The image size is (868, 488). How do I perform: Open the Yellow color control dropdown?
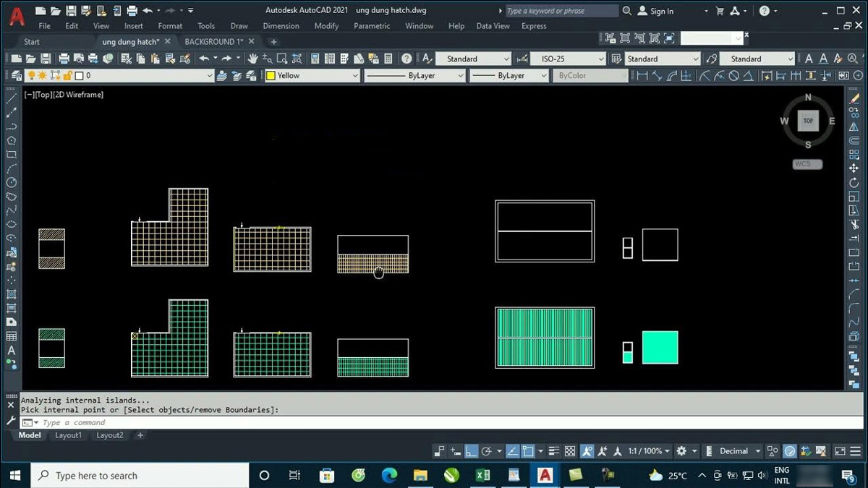pyautogui.click(x=312, y=75)
